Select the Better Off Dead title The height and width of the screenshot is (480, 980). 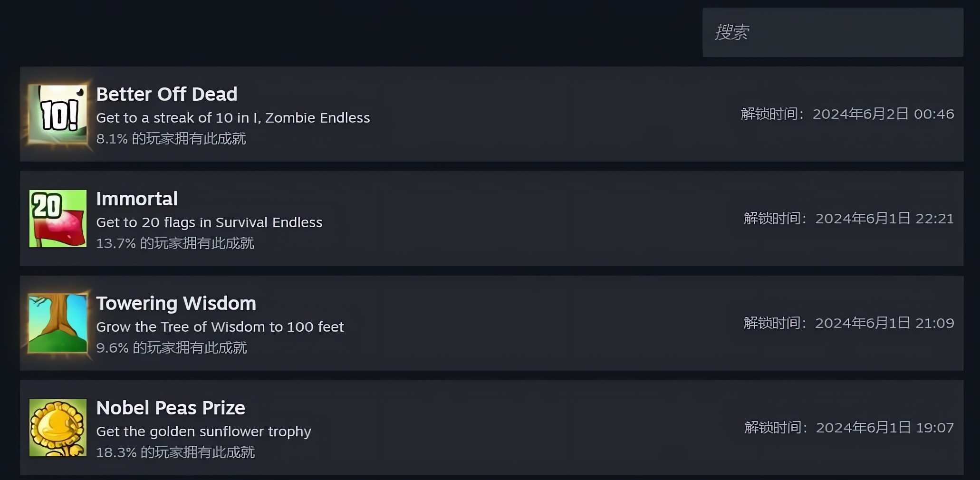[x=166, y=94]
